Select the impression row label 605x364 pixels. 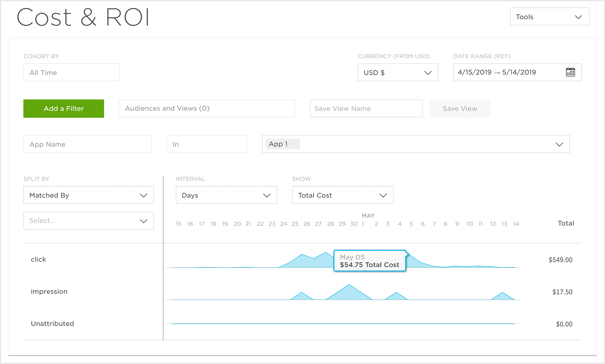(x=49, y=291)
